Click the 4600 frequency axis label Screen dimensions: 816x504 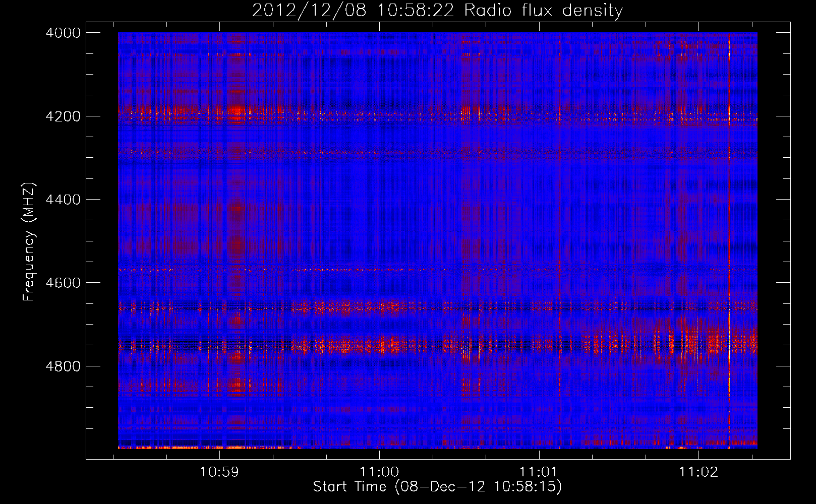pyautogui.click(x=63, y=283)
